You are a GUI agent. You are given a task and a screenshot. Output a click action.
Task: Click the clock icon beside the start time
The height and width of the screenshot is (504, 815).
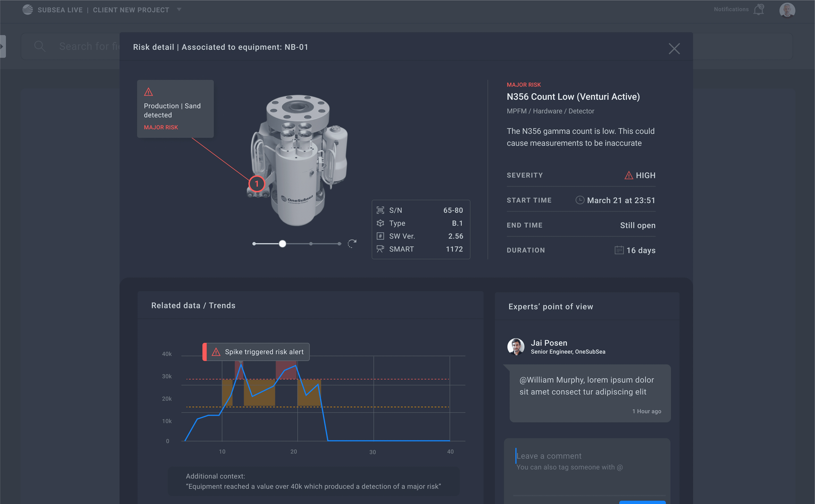pos(580,200)
